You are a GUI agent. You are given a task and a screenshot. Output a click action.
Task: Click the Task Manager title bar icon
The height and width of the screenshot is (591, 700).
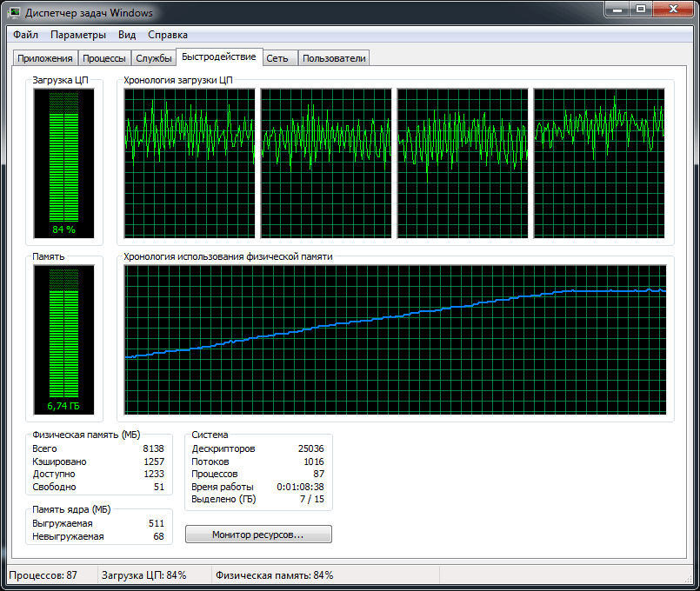tap(14, 13)
